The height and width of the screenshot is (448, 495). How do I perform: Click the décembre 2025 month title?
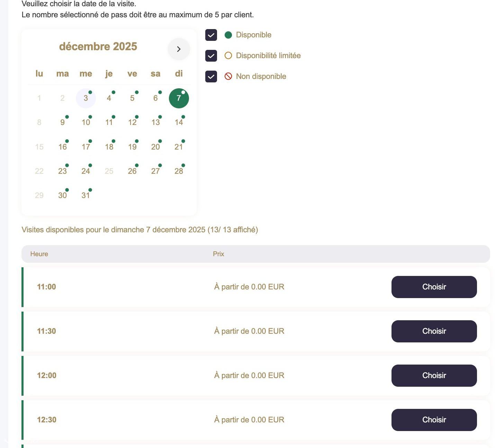click(98, 47)
